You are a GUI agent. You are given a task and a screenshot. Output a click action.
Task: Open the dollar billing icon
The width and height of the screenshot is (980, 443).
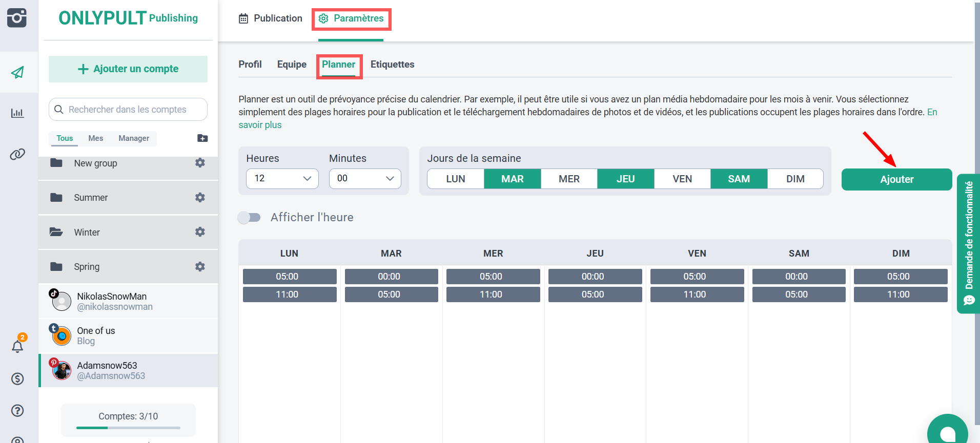[x=17, y=378]
